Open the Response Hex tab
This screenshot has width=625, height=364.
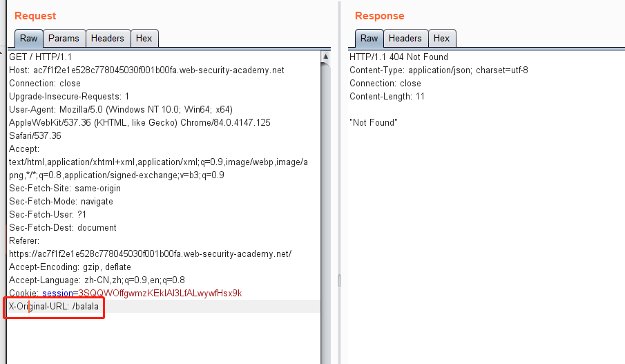[x=442, y=38]
